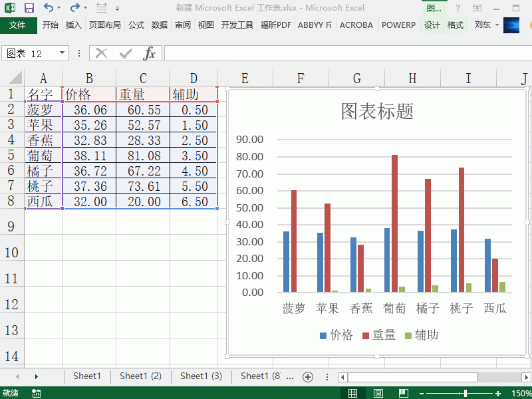Open Page Break Preview from status bar
This screenshot has height=399, width=532.
(404, 392)
